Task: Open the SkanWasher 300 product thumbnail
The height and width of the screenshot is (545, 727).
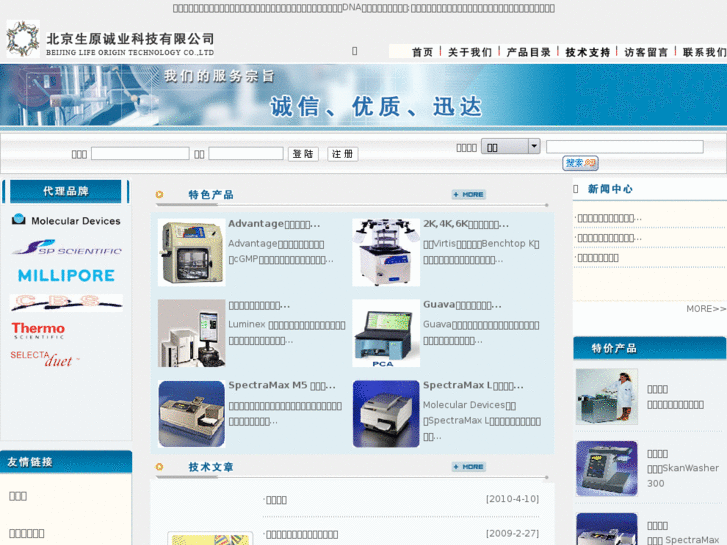Action: coord(606,468)
